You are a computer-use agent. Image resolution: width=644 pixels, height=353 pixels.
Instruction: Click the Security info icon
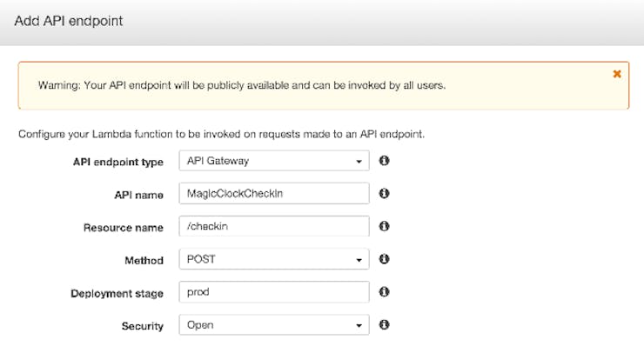point(384,324)
